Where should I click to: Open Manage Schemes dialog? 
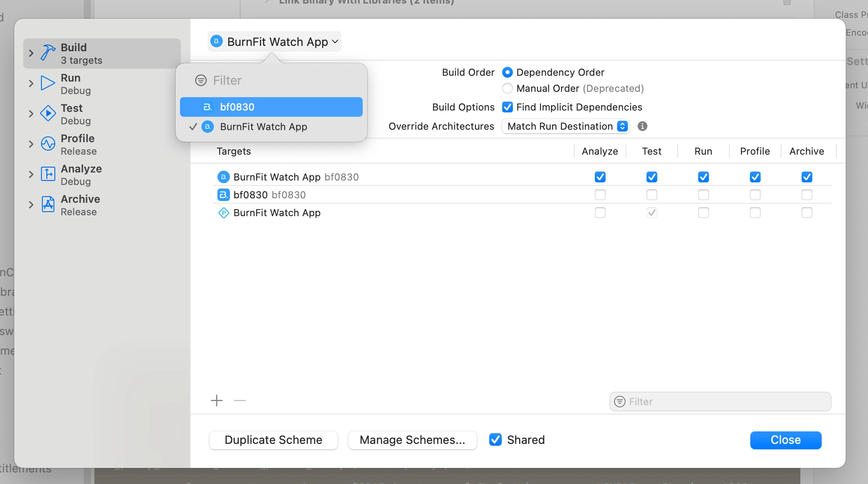click(x=412, y=440)
